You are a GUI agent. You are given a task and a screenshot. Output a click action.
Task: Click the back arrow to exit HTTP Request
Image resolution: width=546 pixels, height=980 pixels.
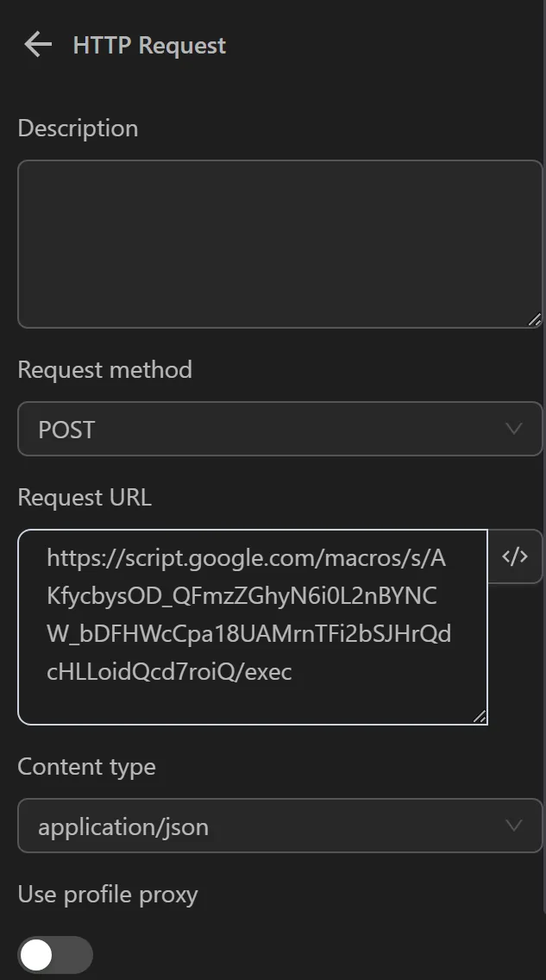(36, 44)
